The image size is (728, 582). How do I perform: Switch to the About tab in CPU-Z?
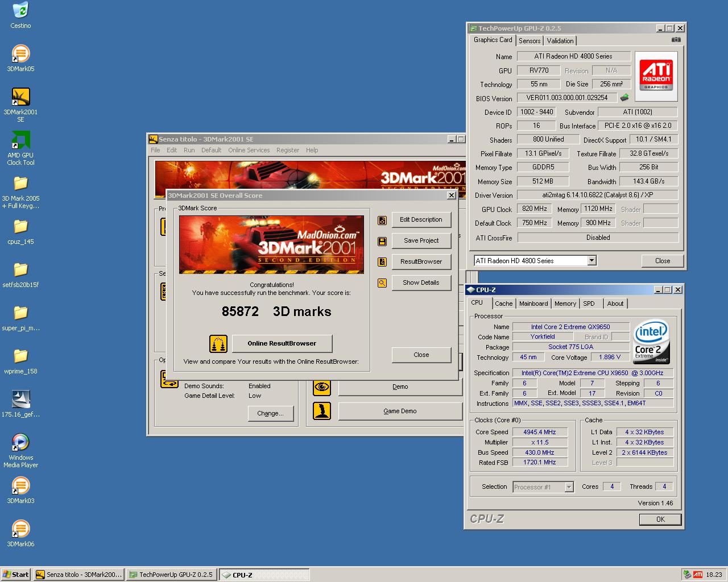615,304
